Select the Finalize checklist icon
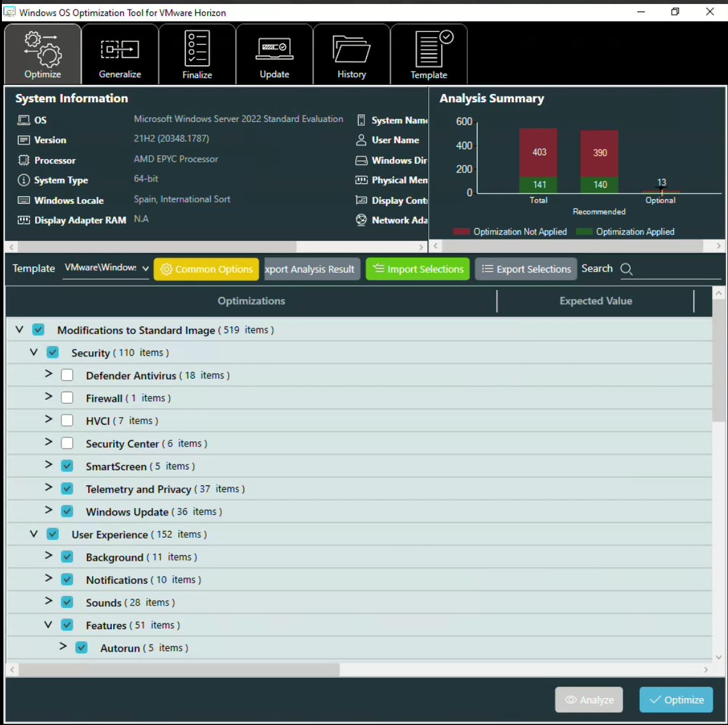Image resolution: width=728 pixels, height=725 pixels. pos(197,49)
